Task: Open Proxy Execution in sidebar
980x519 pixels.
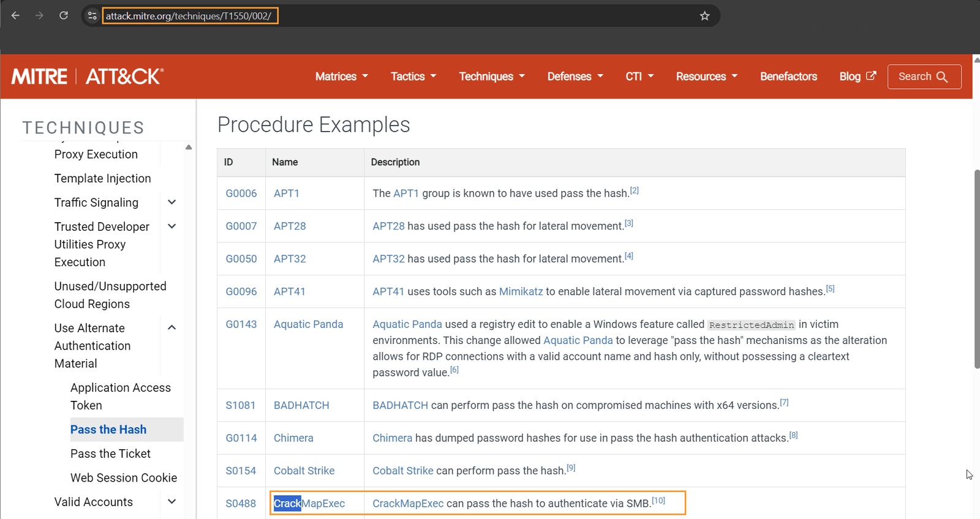Action: (96, 154)
